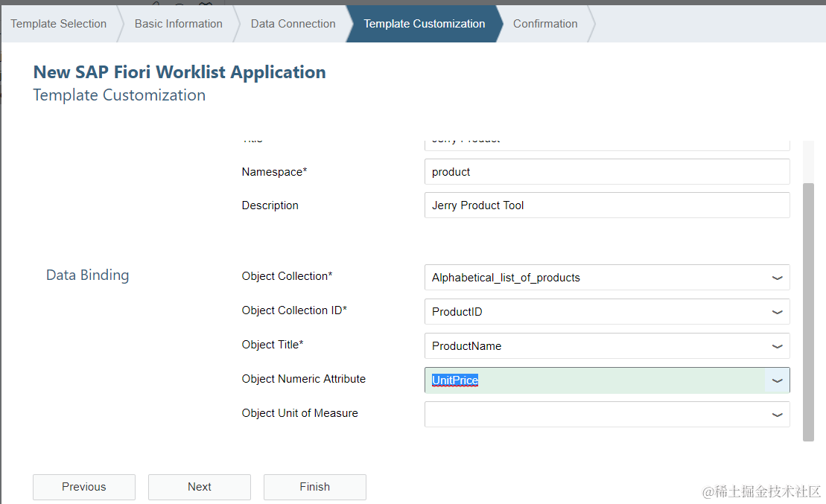Open the Object Unit of Measure dropdown arrow
Image resolution: width=826 pixels, height=504 pixels.
pos(777,415)
